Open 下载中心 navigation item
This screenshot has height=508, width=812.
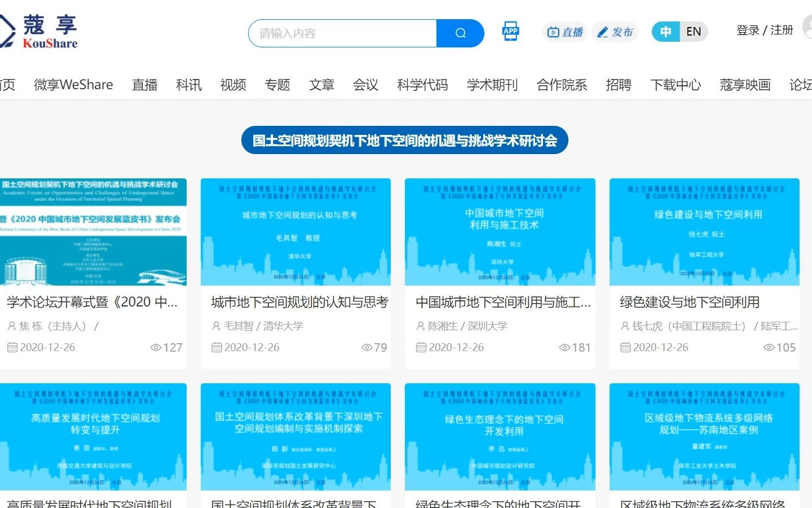tap(676, 85)
